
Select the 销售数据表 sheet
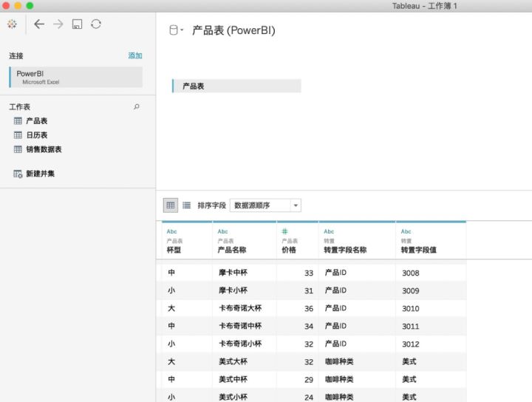[x=44, y=149]
